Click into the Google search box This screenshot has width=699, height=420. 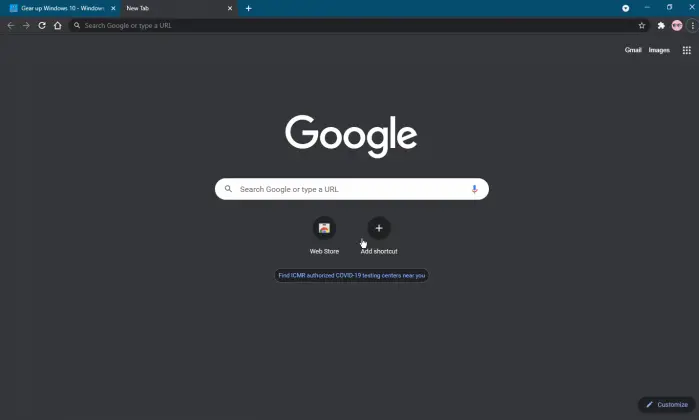tap(351, 189)
